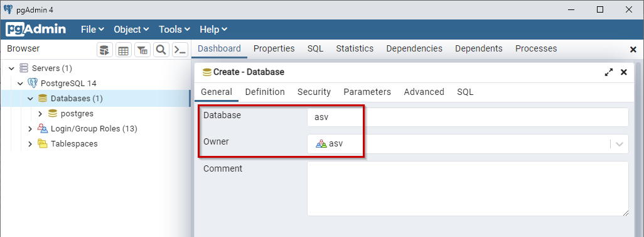Open the Query Tool from Browser toolbar
644x237 pixels.
tap(105, 50)
